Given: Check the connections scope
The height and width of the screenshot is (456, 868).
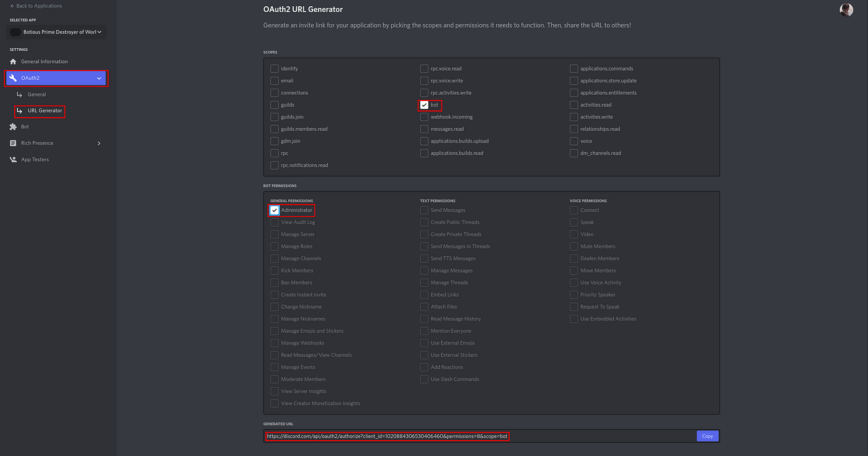Looking at the screenshot, I should (274, 93).
